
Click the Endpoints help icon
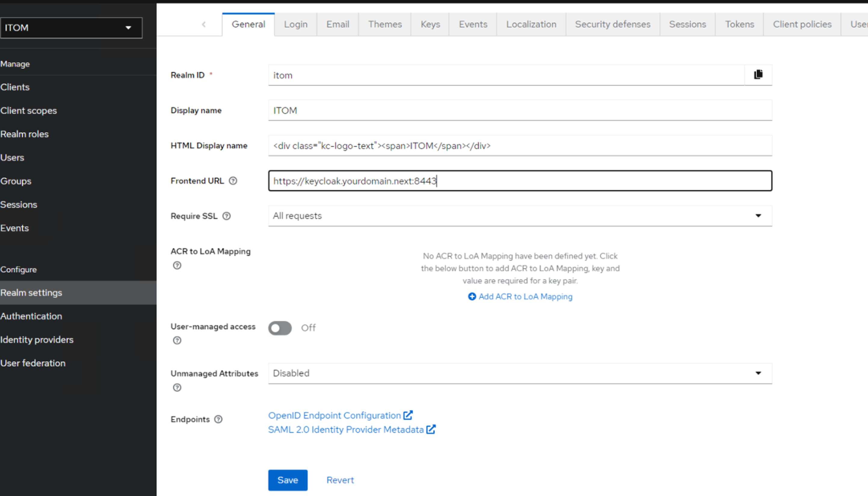[218, 419]
